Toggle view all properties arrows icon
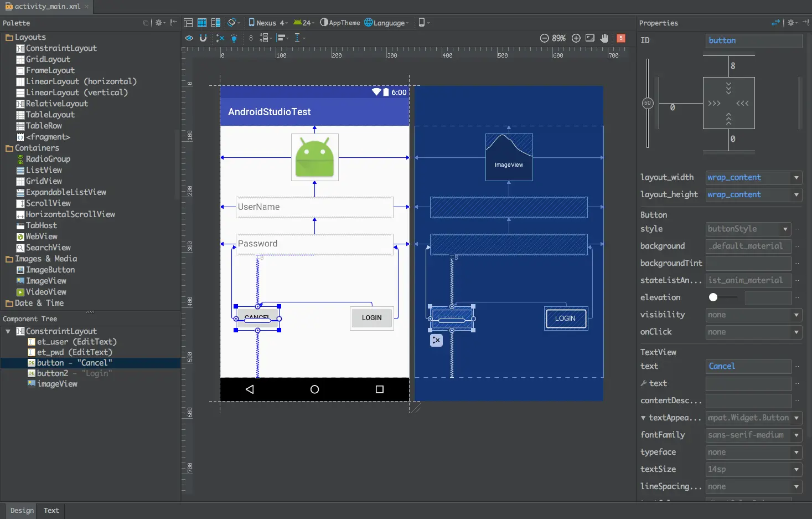The width and height of the screenshot is (812, 519). pos(775,23)
